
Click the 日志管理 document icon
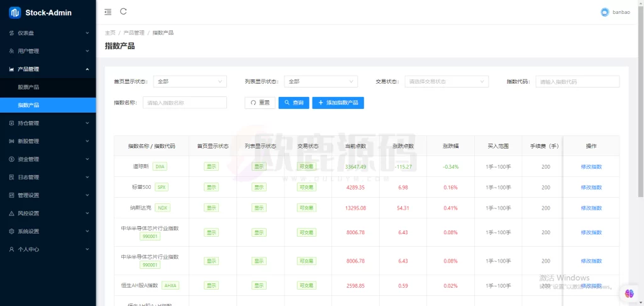click(11, 178)
